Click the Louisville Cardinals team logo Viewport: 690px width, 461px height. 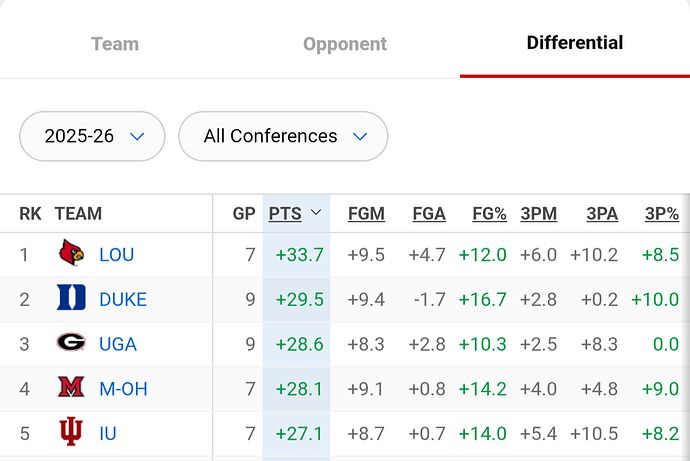pyautogui.click(x=72, y=254)
